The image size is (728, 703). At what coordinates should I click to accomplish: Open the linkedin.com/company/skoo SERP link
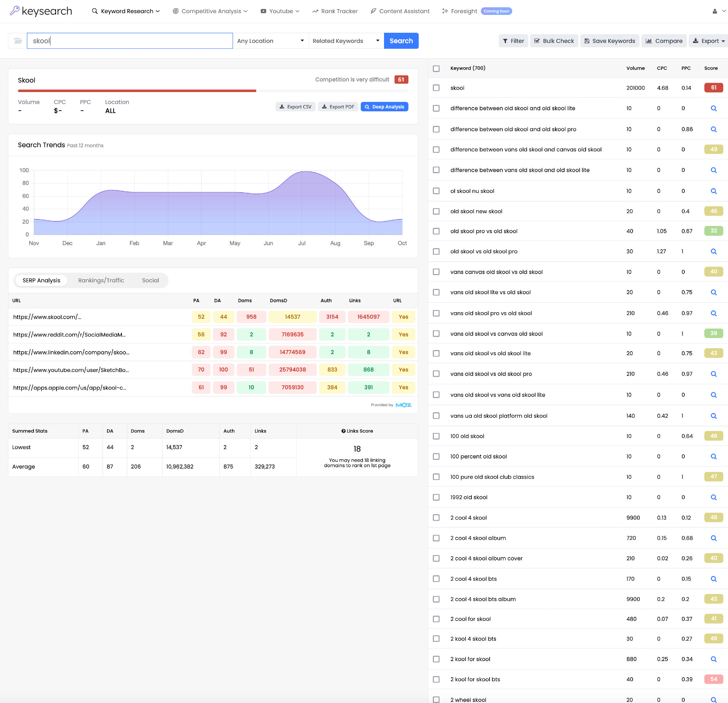(x=71, y=353)
